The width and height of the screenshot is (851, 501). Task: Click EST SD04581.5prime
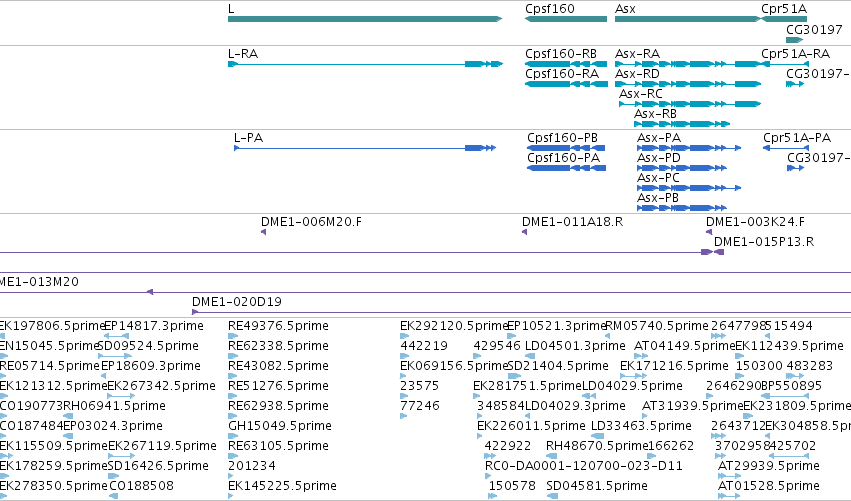pos(597,486)
